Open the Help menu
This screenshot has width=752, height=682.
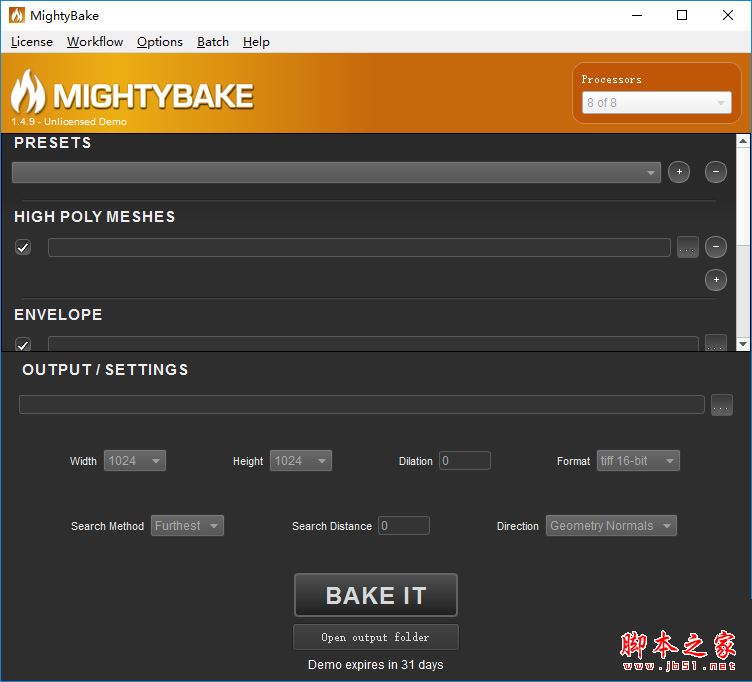pyautogui.click(x=256, y=42)
